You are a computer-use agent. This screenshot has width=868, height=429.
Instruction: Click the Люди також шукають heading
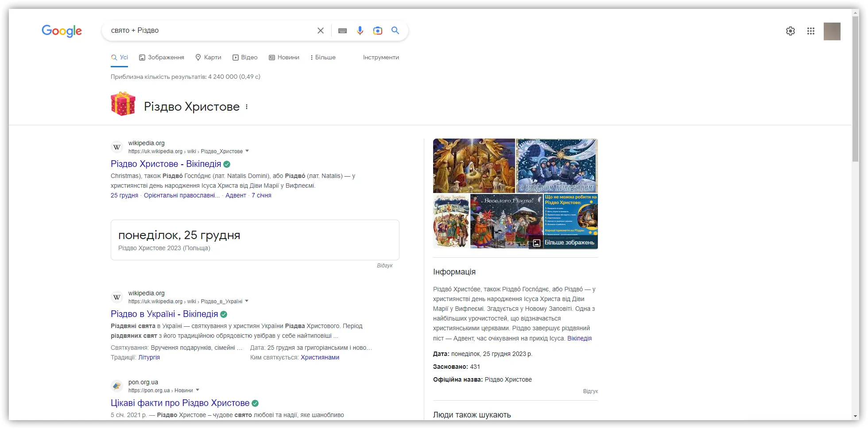[472, 415]
